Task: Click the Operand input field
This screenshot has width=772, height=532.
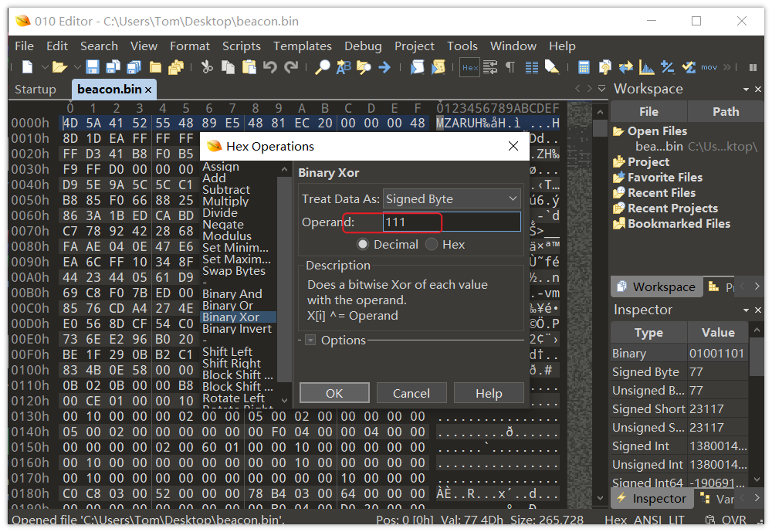Action: coord(452,222)
